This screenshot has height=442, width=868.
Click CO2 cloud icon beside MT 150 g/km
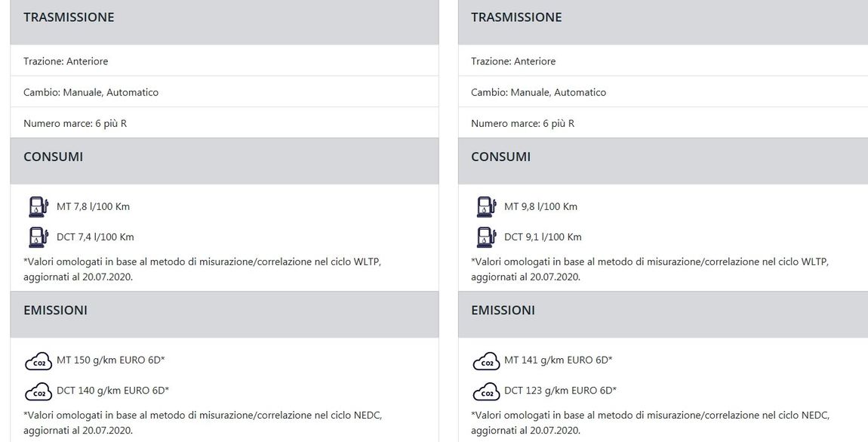(x=38, y=361)
